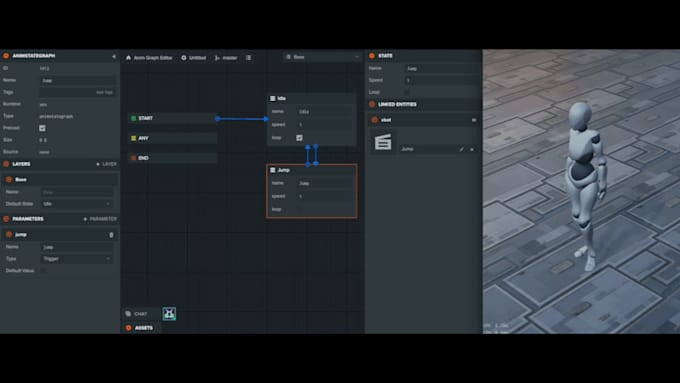
Task: Delete the Jump parameter trash icon
Action: click(x=111, y=235)
